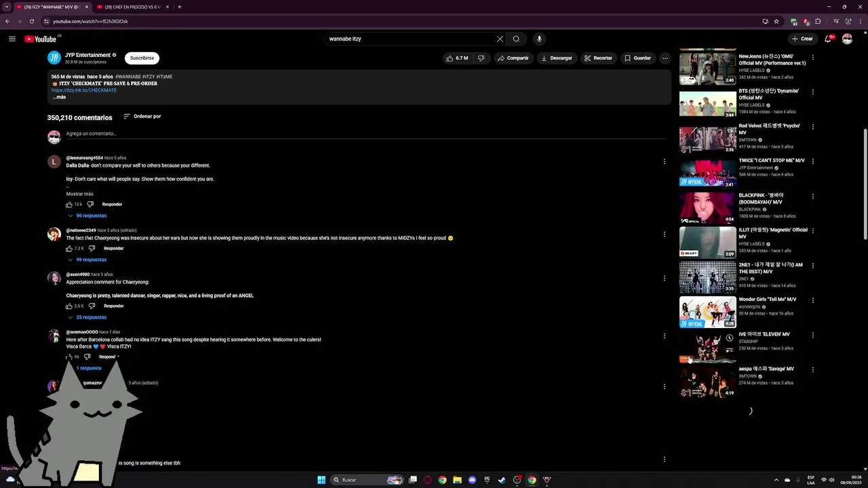
Task: Open Epic Games launcher in taskbar
Action: coord(487,480)
